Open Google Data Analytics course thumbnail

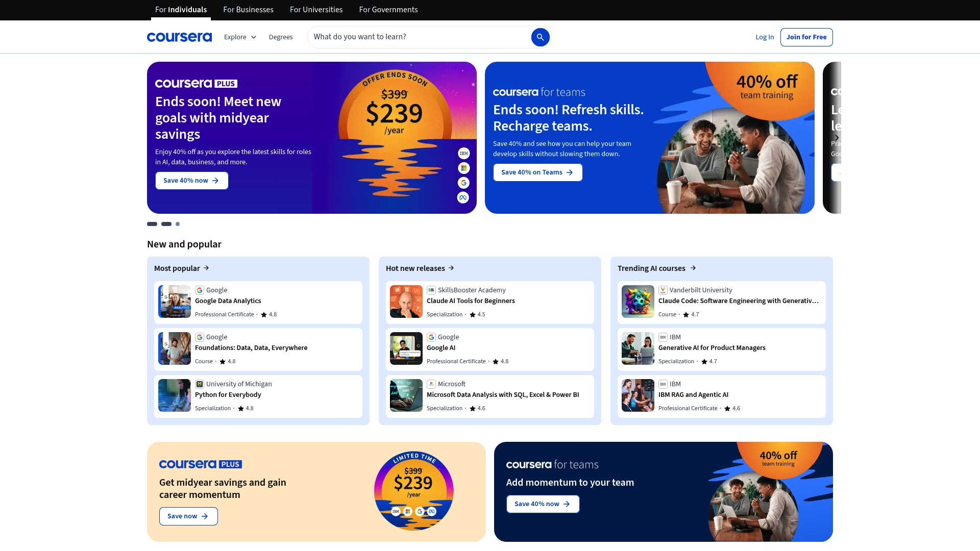(175, 302)
